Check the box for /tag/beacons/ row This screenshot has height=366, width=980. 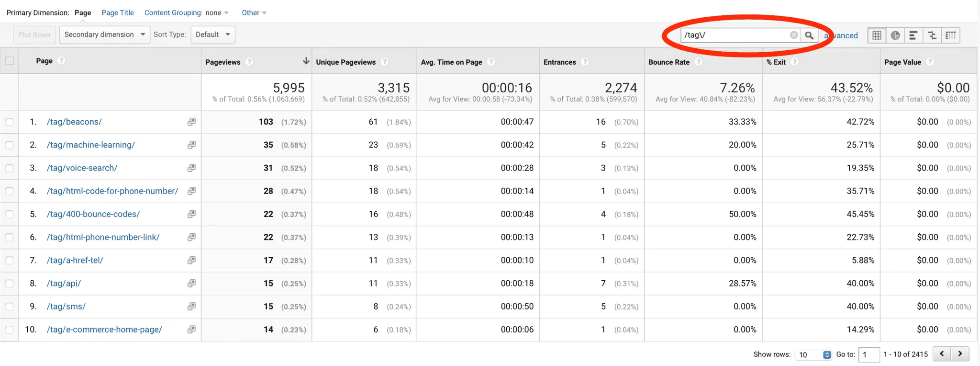coord(10,122)
